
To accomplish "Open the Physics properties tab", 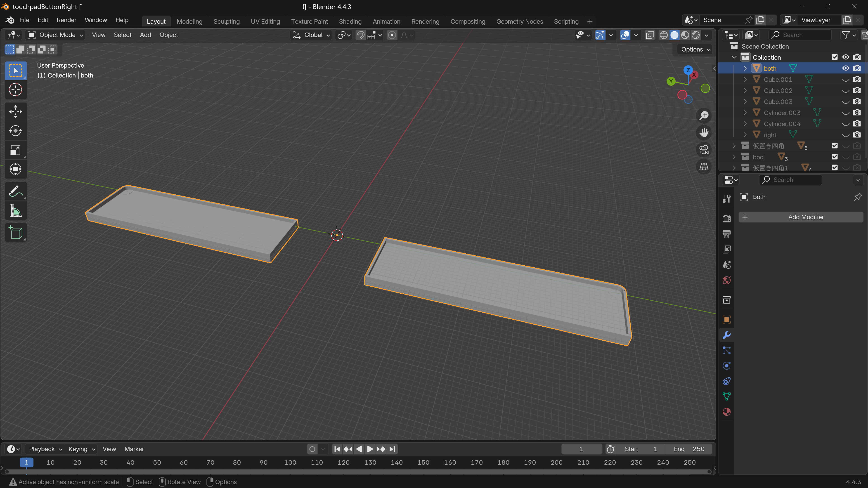I will click(726, 366).
